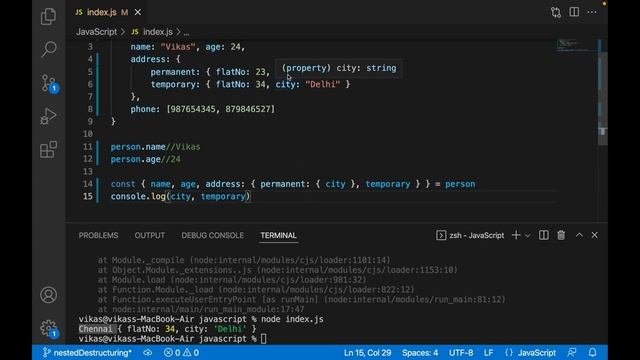
Task: Switch to the DEBUG CONSOLE tab
Action: pyautogui.click(x=213, y=236)
